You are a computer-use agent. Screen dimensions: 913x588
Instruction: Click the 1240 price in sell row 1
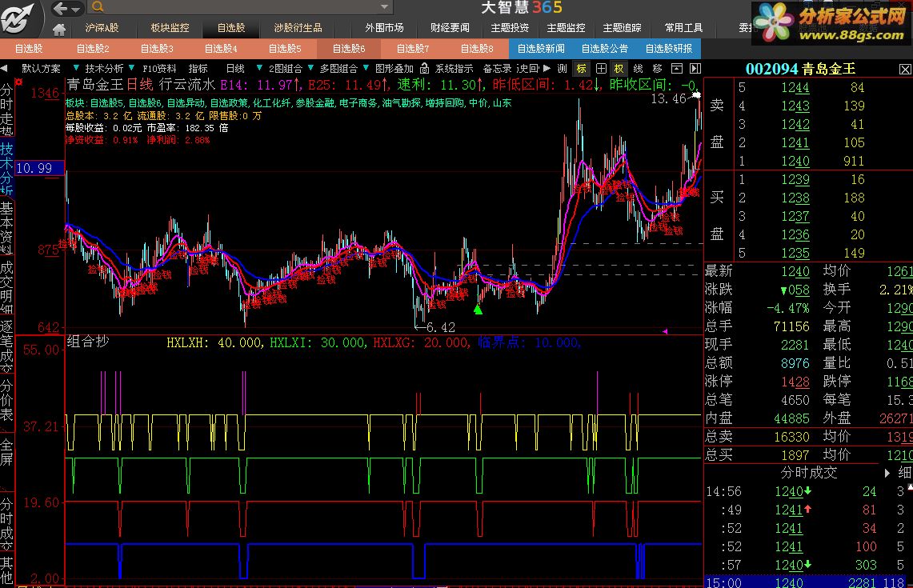pyautogui.click(x=795, y=162)
